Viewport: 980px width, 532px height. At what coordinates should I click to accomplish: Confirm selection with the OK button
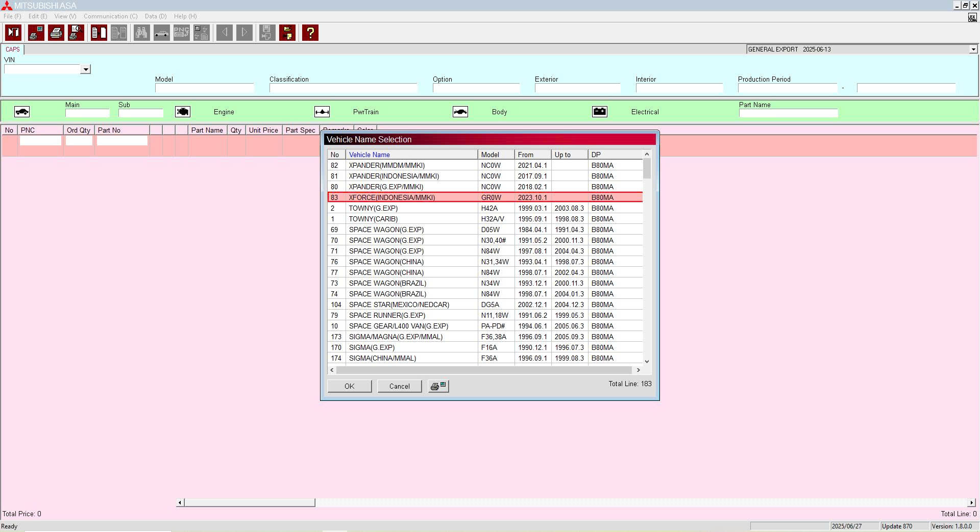pyautogui.click(x=349, y=386)
